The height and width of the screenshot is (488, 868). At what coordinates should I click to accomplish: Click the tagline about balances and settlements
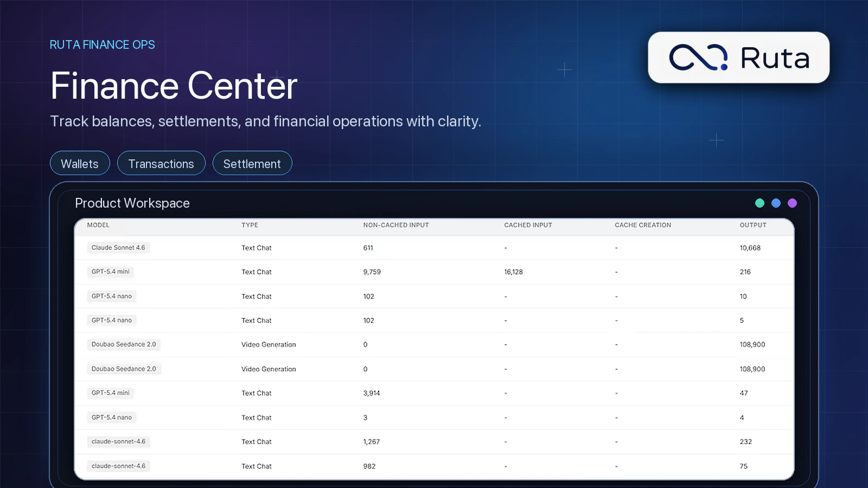click(x=265, y=121)
